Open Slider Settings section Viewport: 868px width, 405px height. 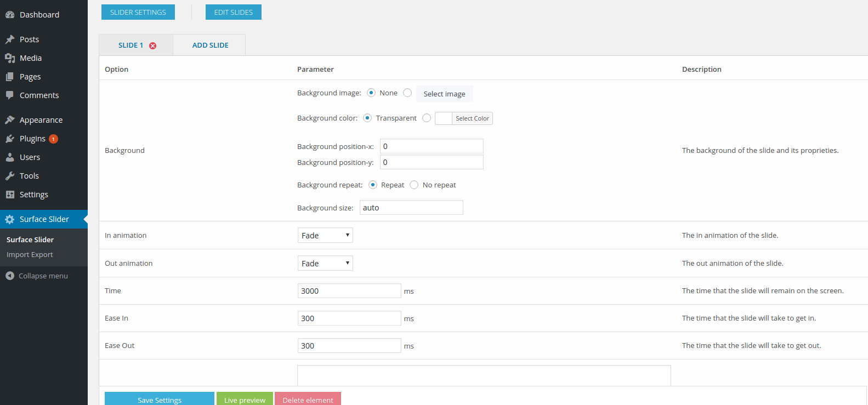pyautogui.click(x=138, y=12)
